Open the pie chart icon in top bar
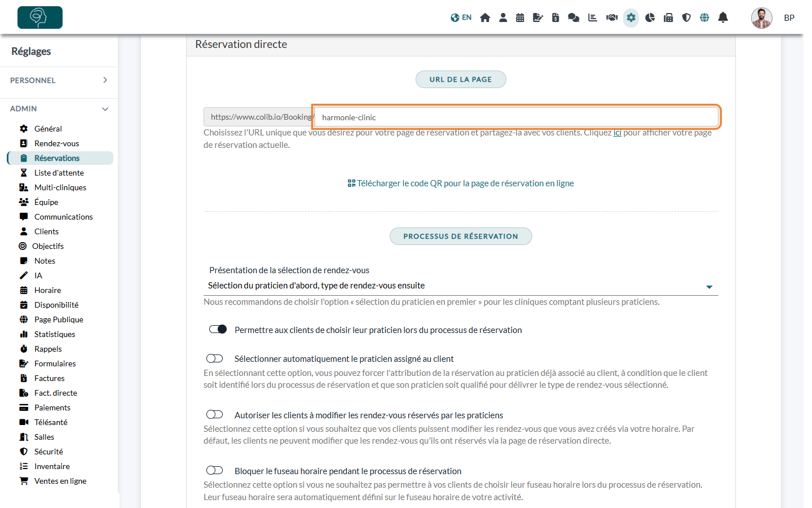Screen dimensions: 812x508 coord(650,17)
